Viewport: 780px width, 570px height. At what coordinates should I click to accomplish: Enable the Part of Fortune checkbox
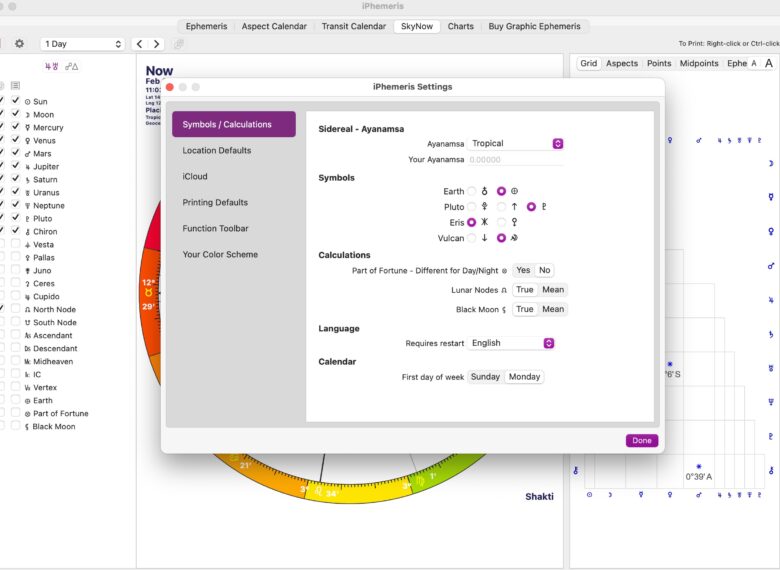(15, 412)
